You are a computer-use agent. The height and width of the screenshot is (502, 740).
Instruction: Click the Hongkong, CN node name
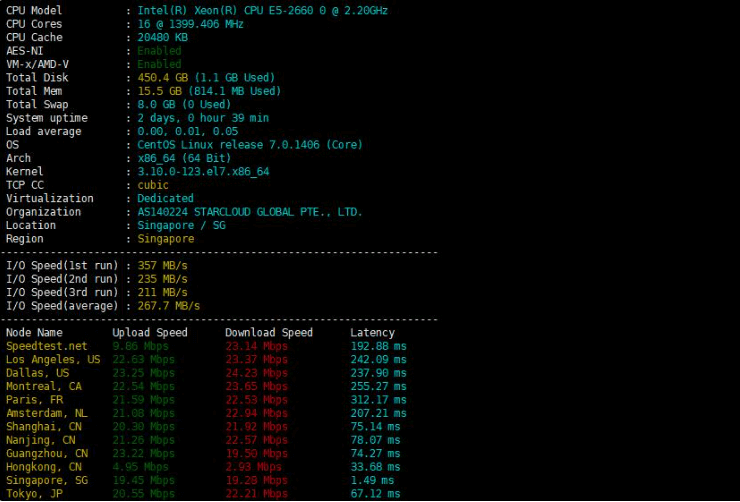43,467
